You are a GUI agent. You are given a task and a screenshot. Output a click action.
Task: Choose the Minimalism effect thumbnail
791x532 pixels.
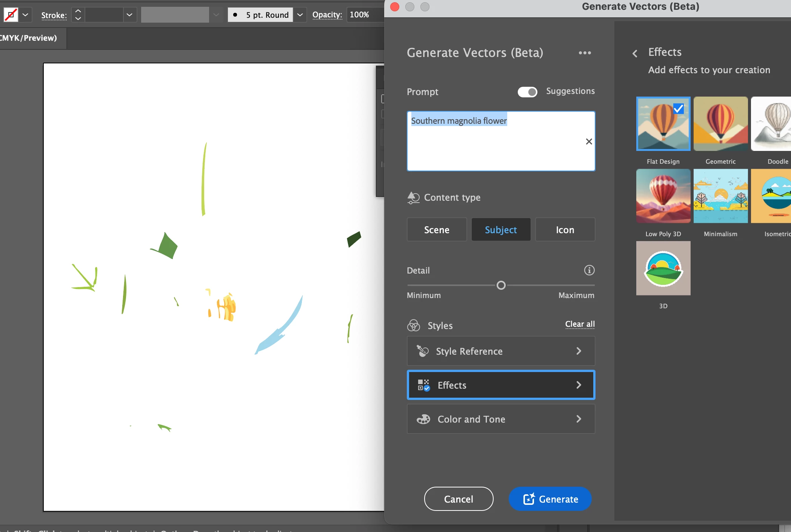pyautogui.click(x=720, y=196)
